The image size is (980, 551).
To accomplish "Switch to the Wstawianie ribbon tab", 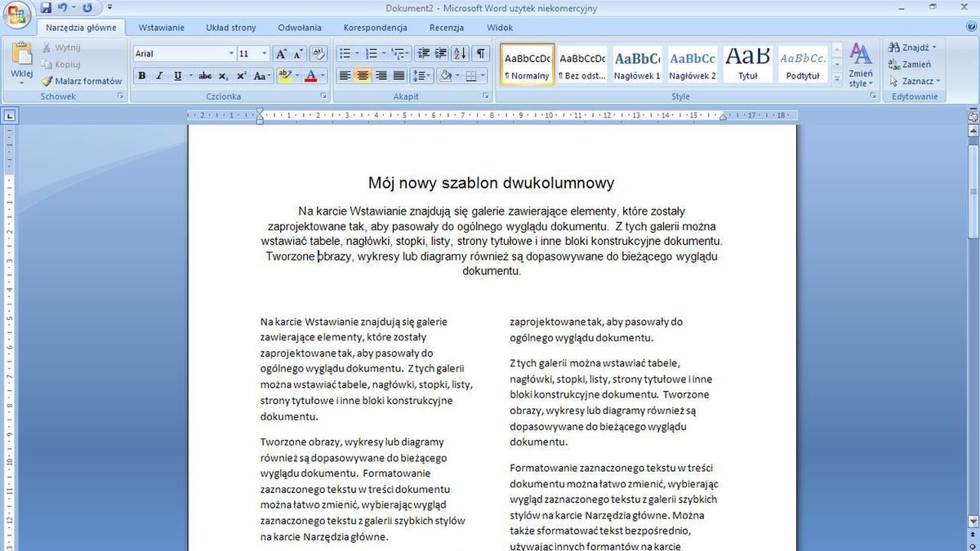I will tap(161, 26).
